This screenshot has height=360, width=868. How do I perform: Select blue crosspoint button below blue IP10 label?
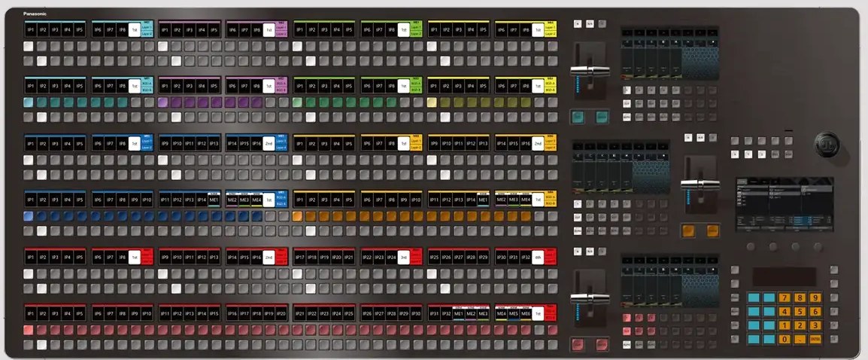150,216
